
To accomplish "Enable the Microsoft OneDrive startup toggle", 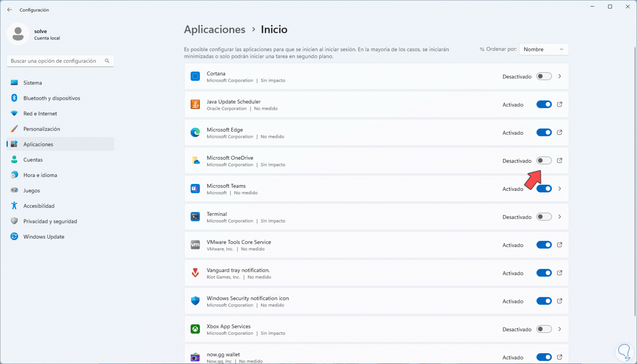I will click(x=544, y=161).
